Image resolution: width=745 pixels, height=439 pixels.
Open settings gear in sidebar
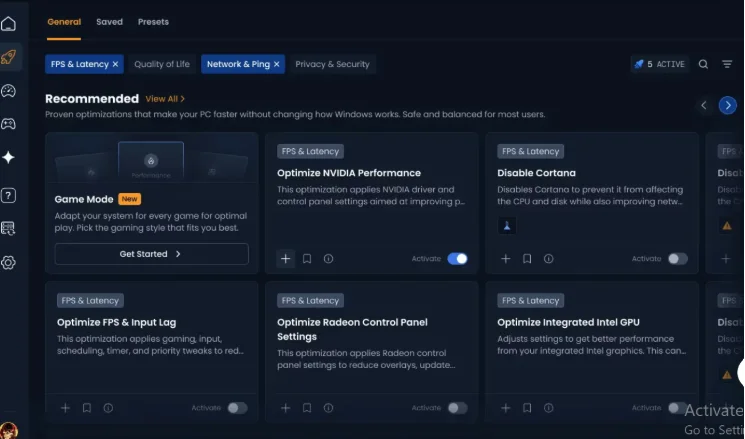(9, 262)
